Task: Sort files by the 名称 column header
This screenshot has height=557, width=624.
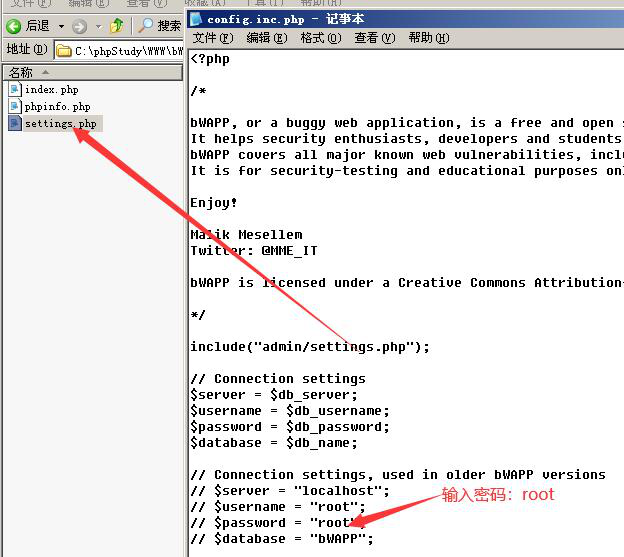Action: point(92,73)
